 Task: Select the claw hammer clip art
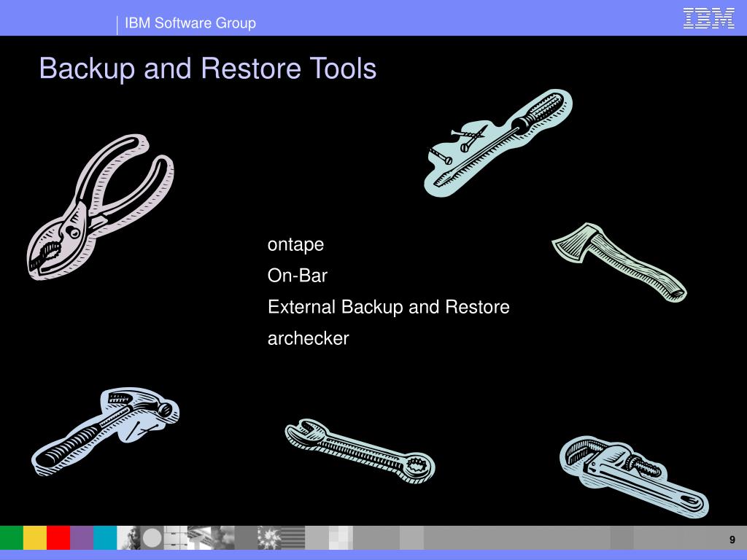point(105,432)
